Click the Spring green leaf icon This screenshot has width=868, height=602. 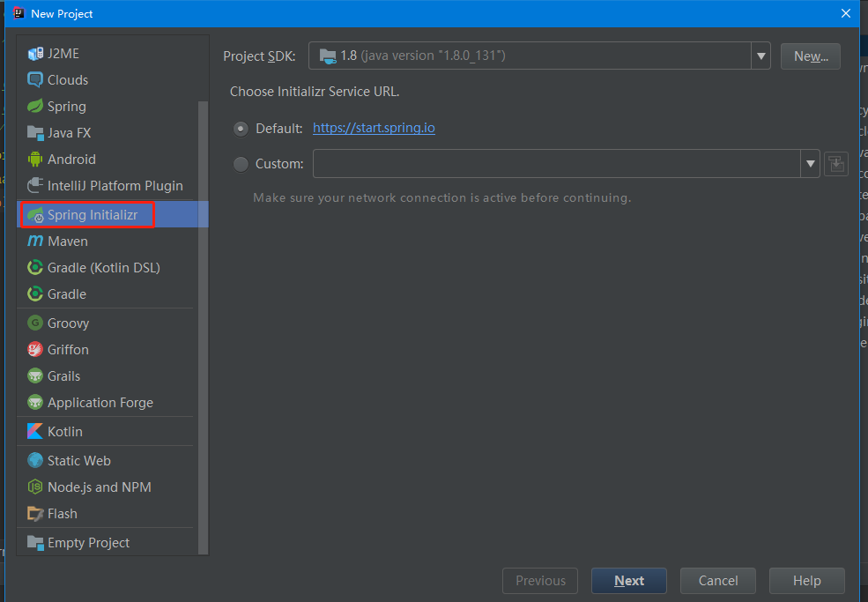point(35,107)
